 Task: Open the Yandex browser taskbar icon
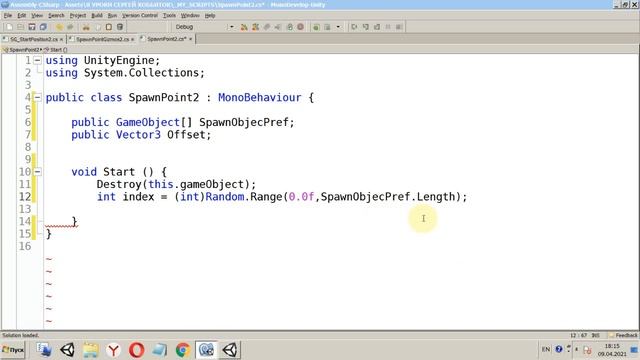point(113,350)
